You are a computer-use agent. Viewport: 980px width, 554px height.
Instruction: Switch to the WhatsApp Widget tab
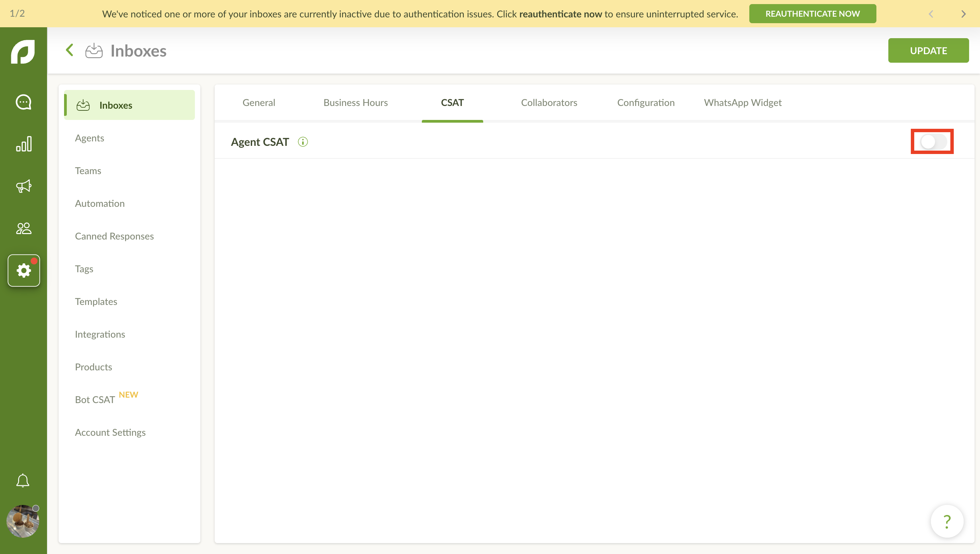[742, 103]
